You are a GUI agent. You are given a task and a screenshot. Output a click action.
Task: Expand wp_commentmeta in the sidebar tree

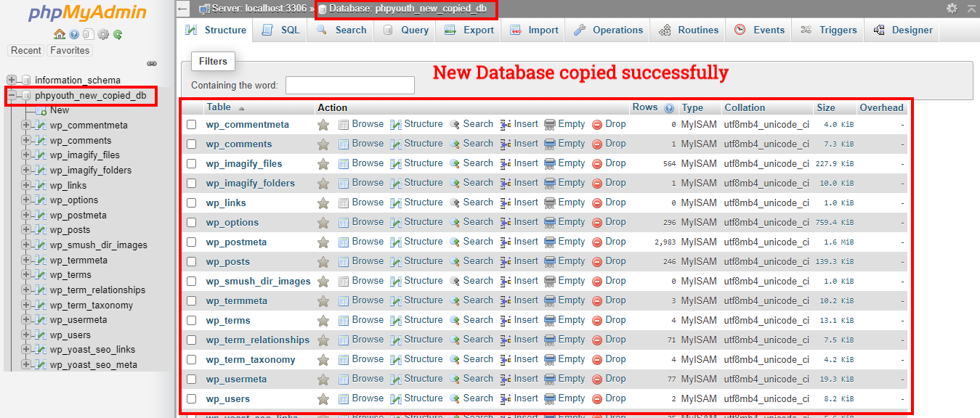coord(26,126)
